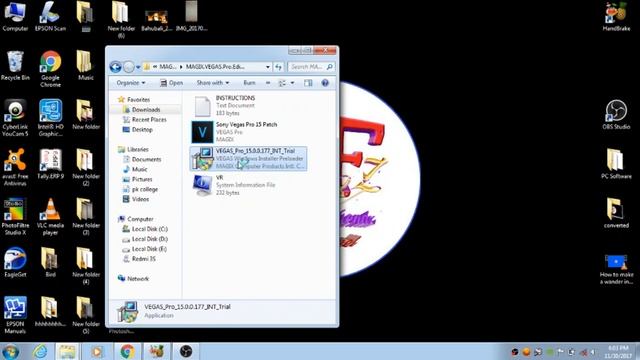Open New folder (3) on desktop
The image size is (640, 360).
tap(85, 216)
